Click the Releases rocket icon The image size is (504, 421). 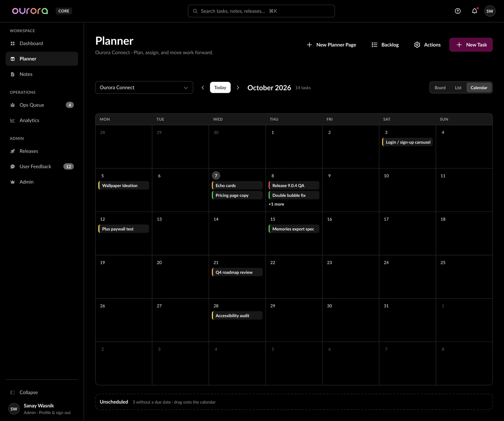click(x=13, y=151)
